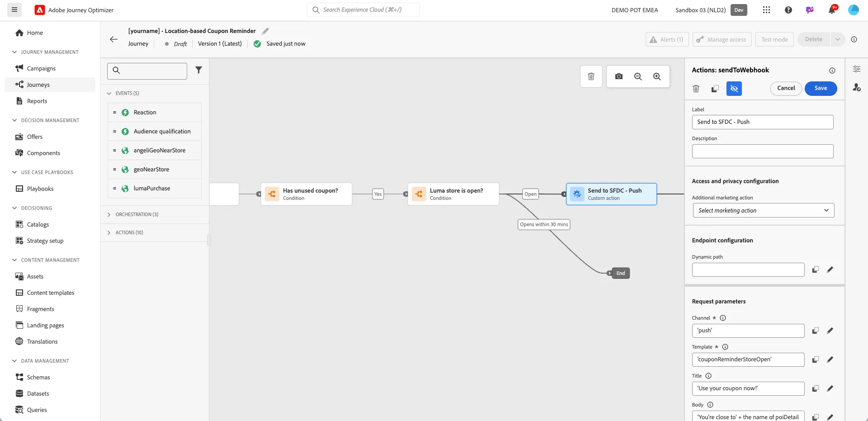Click the Test mode button
The width and height of the screenshot is (868, 421).
[x=774, y=39]
